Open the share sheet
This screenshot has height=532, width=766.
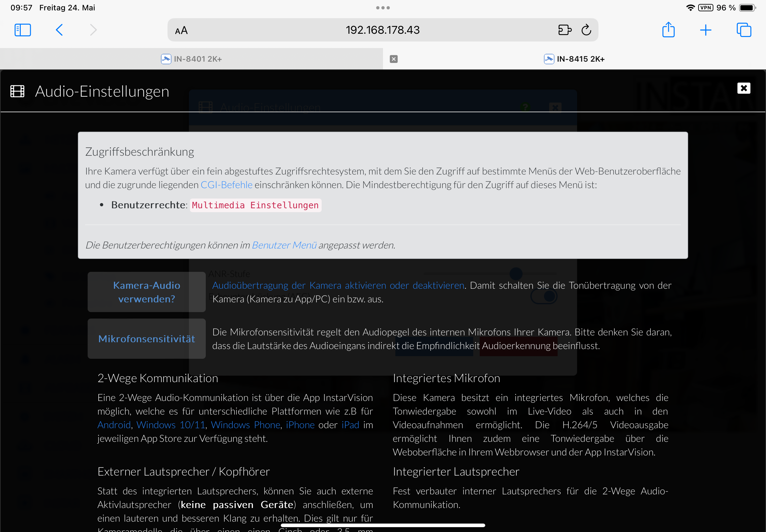[x=668, y=30]
